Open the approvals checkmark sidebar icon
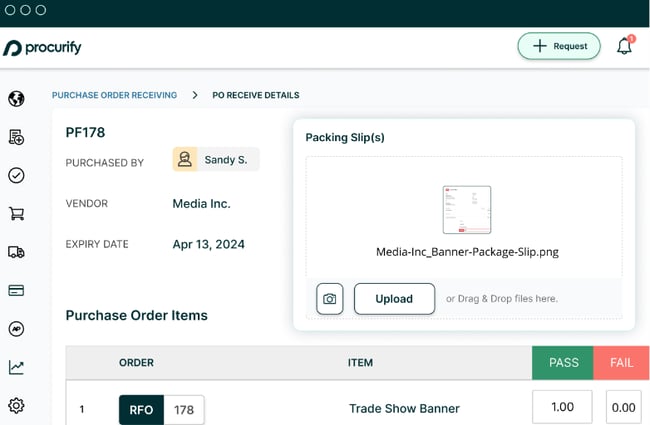 [16, 175]
